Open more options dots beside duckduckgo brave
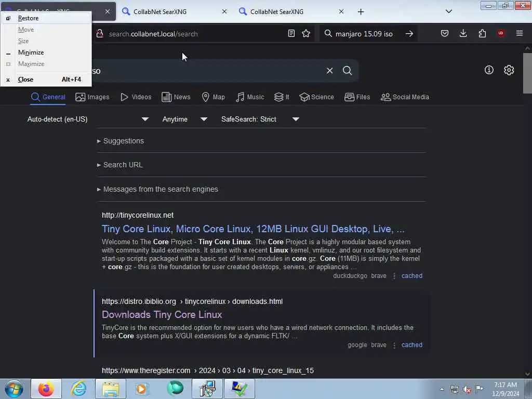 pyautogui.click(x=394, y=276)
